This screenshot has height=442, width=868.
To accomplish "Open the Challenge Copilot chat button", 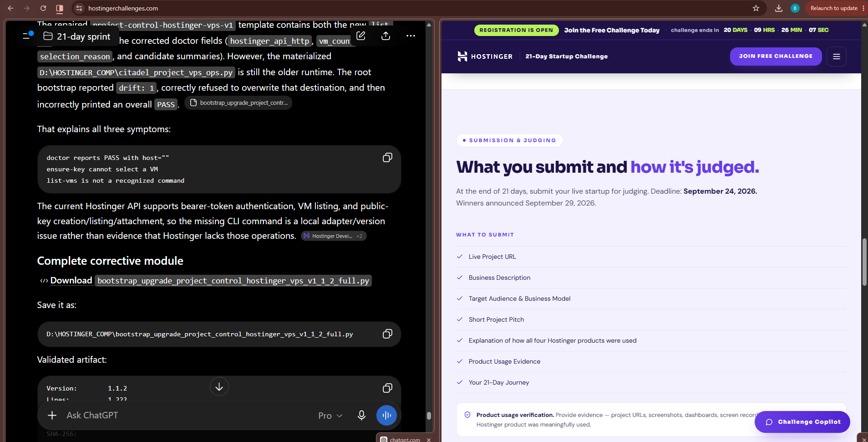I will (802, 422).
